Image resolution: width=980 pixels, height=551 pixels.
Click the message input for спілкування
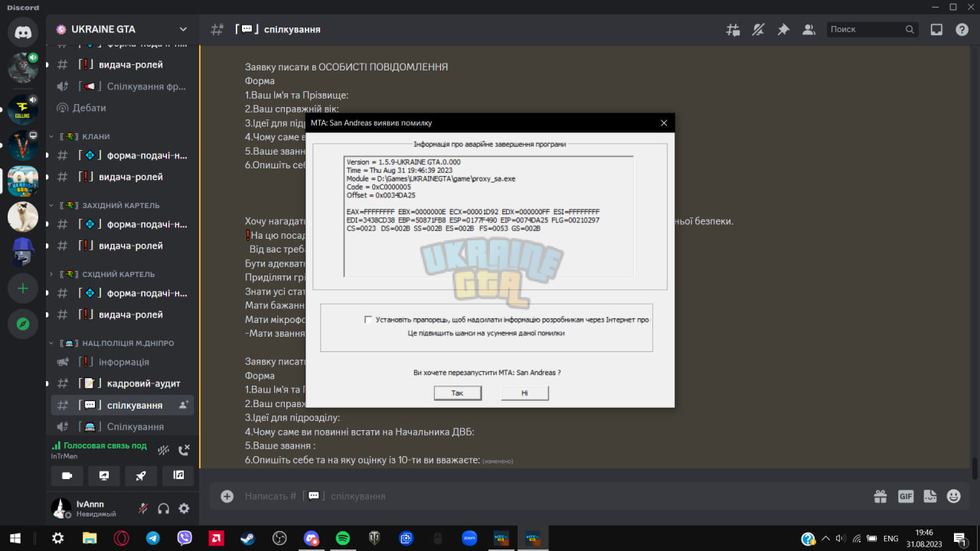551,496
